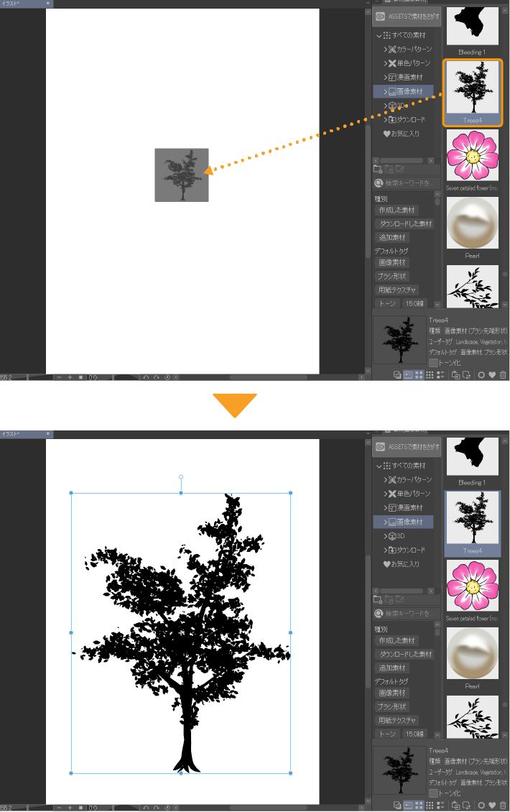Screen dimensions: 510x812
Task: Expand the 漫画素材 arrow in the upper screenshot
Action: 386,77
